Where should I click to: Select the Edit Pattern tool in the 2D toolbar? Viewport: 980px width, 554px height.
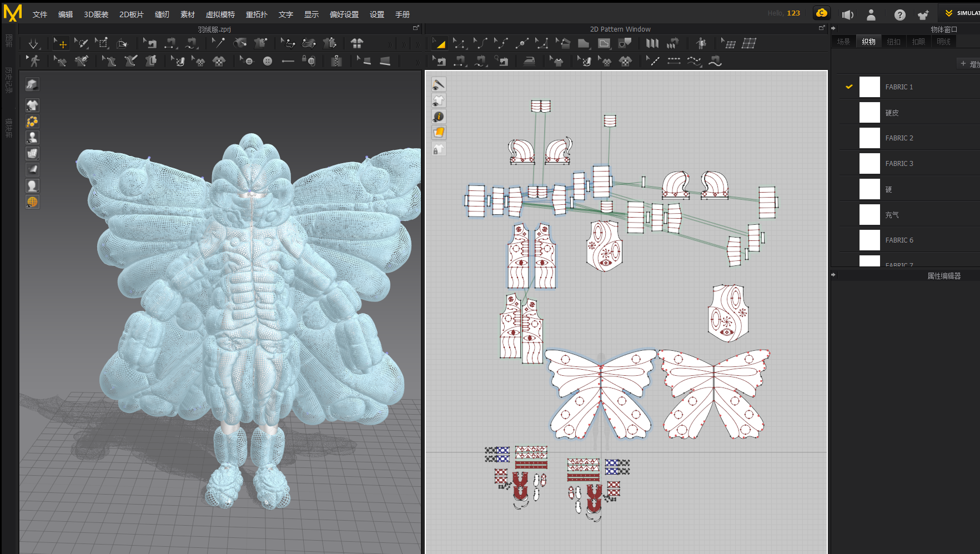click(460, 43)
